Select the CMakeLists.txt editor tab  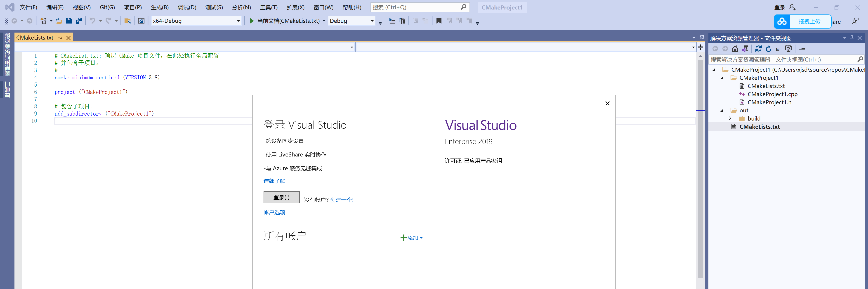coord(35,38)
